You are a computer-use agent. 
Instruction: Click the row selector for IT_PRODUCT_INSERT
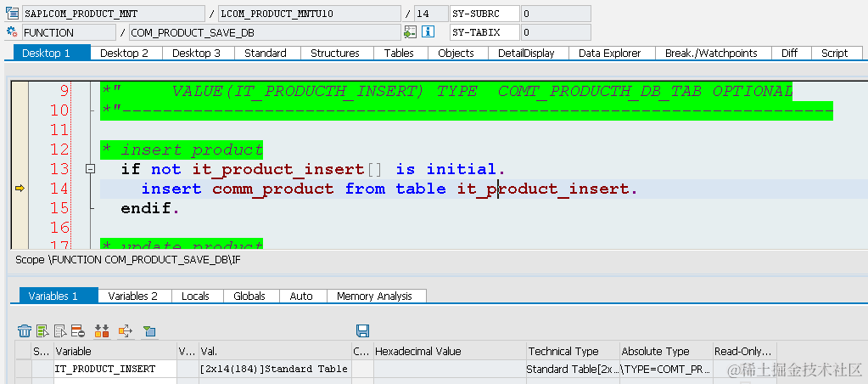tap(23, 369)
